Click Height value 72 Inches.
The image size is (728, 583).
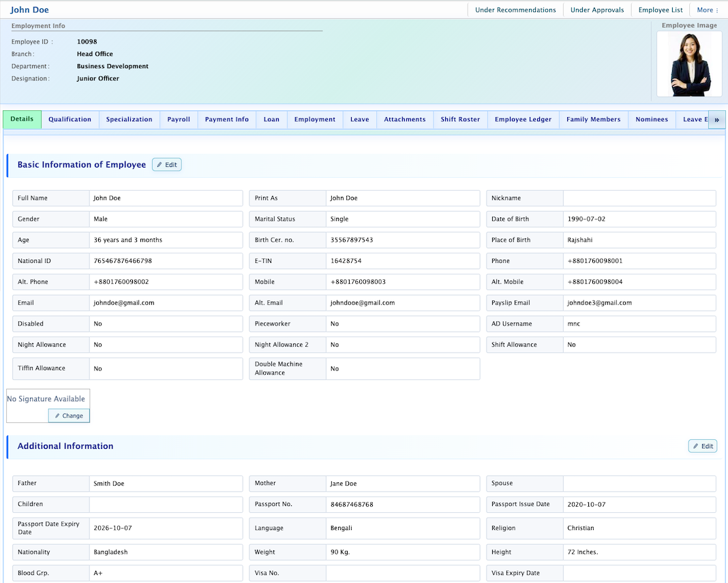point(583,552)
